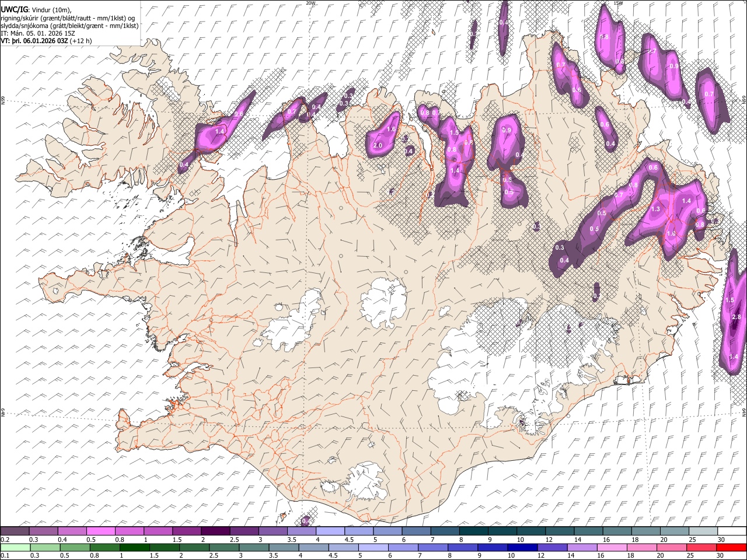Click the '(+12 h)' forecast offset text
The width and height of the screenshot is (747, 560).
tap(81, 41)
